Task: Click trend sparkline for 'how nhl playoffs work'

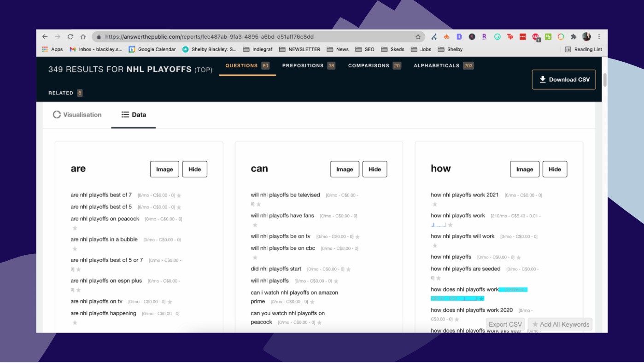Action: click(x=439, y=225)
